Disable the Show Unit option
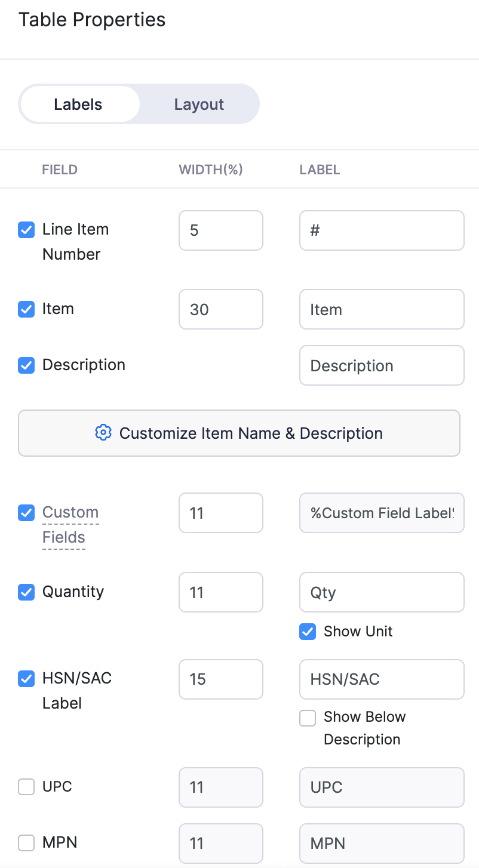 click(x=308, y=632)
